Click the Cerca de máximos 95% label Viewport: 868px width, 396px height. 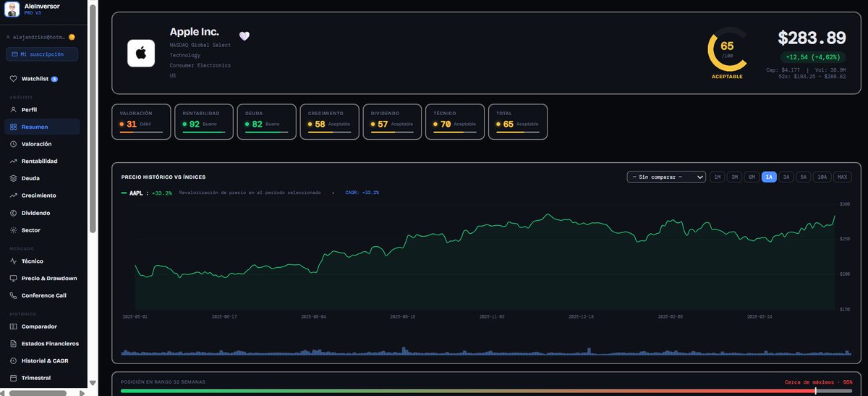(x=818, y=382)
